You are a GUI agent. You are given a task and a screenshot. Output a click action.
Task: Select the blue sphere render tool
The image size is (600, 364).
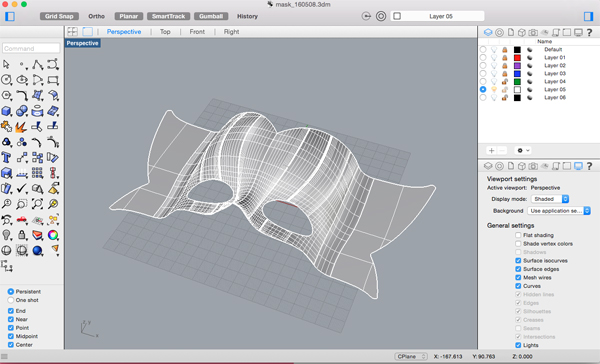tap(38, 250)
